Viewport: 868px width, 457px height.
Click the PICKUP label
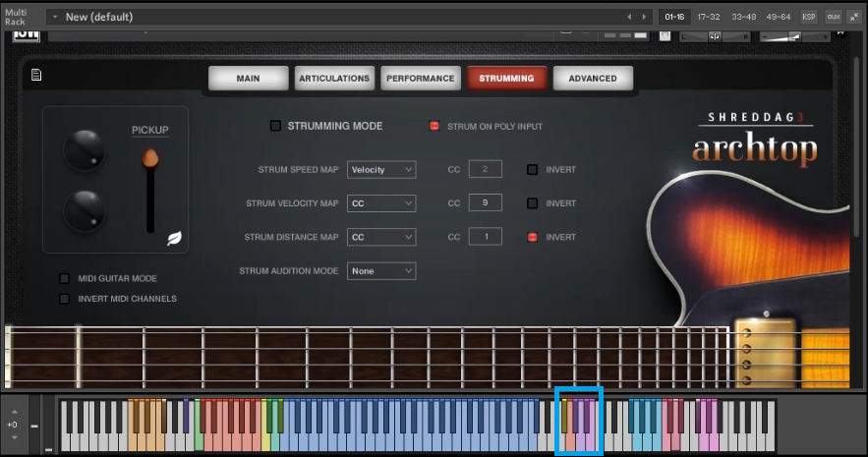click(x=150, y=130)
